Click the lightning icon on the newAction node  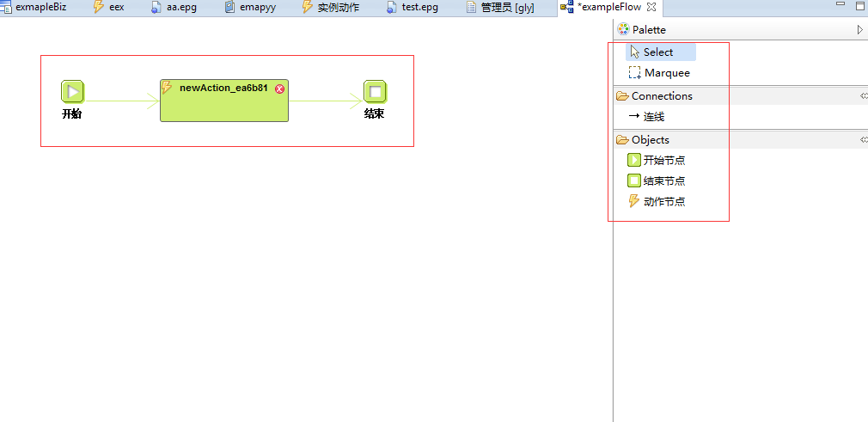point(166,87)
